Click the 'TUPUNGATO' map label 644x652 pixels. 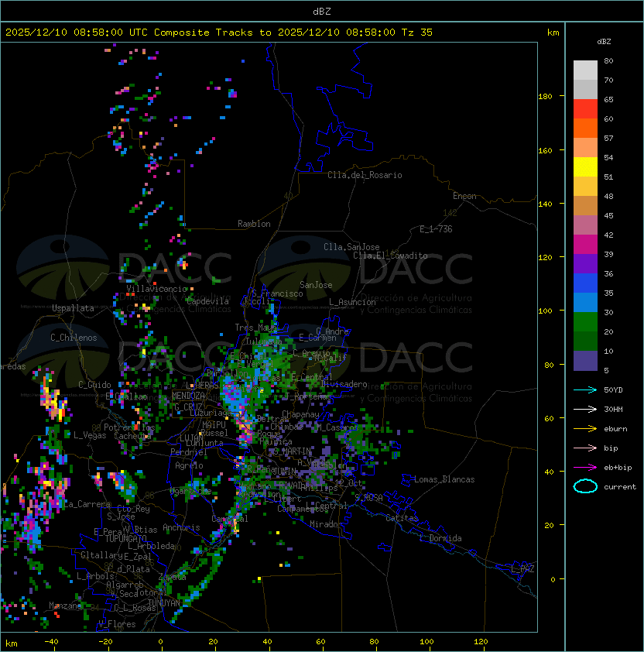coord(125,538)
